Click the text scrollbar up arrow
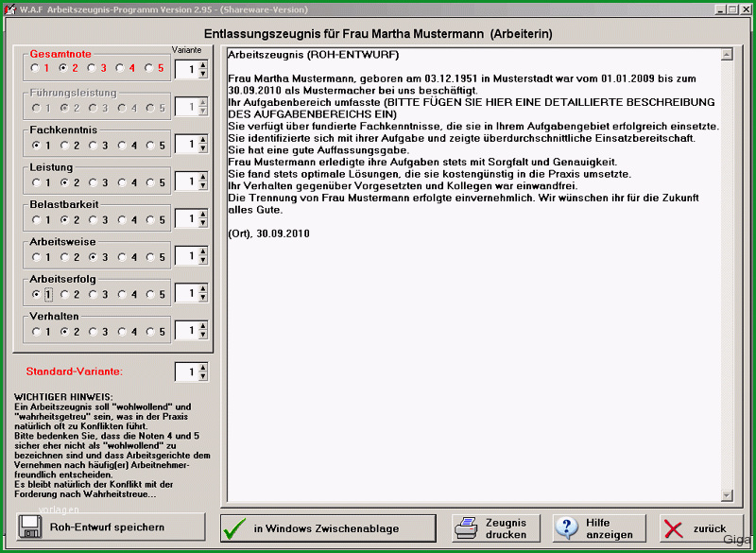The height and width of the screenshot is (553, 756). point(727,54)
